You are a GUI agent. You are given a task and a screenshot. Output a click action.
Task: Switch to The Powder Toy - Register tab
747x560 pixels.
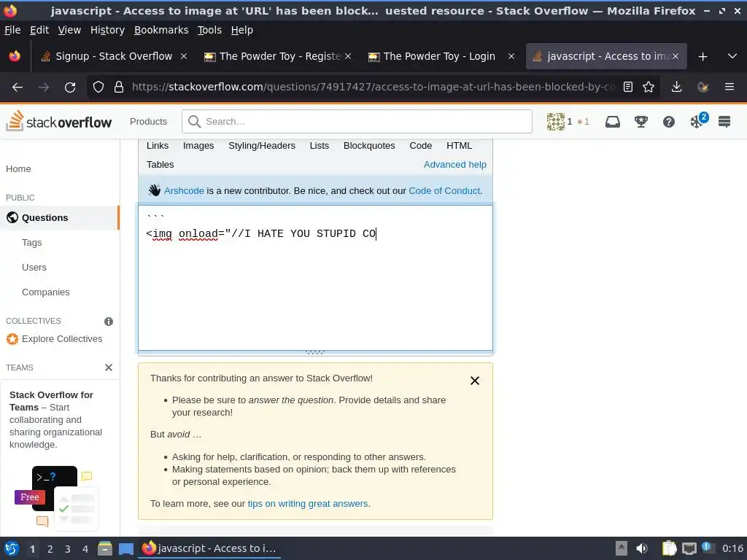tap(278, 56)
